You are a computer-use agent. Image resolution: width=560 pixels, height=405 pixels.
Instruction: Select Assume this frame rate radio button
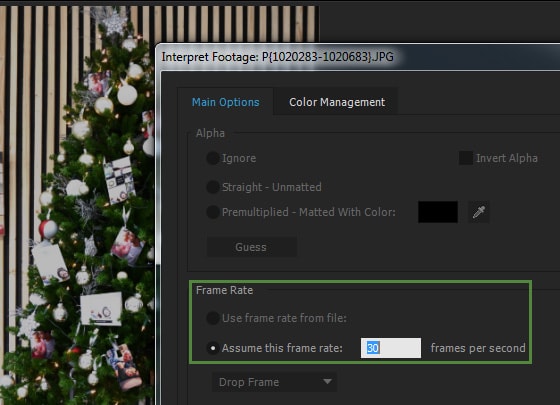coord(213,348)
